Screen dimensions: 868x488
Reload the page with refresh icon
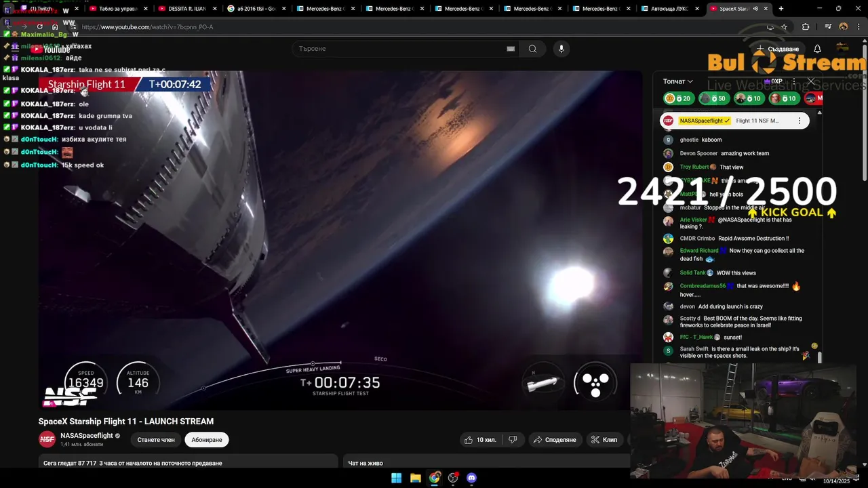click(39, 27)
